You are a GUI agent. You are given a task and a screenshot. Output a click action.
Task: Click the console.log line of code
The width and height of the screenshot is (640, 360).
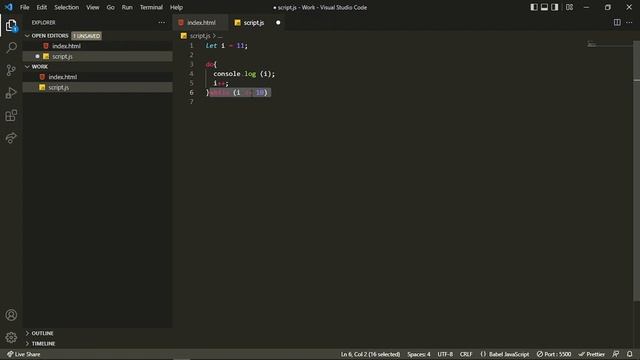pos(244,74)
